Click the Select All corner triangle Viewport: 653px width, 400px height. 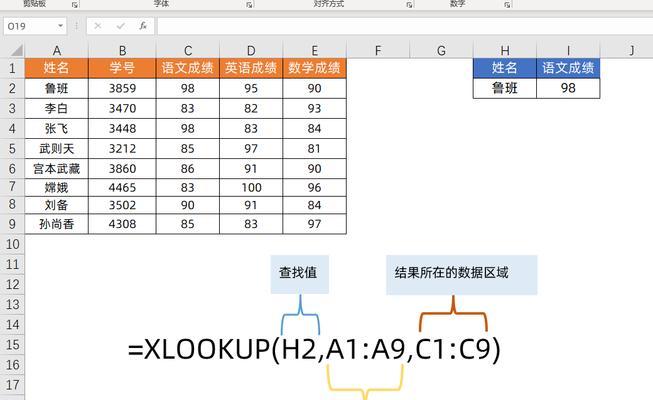[x=17, y=50]
